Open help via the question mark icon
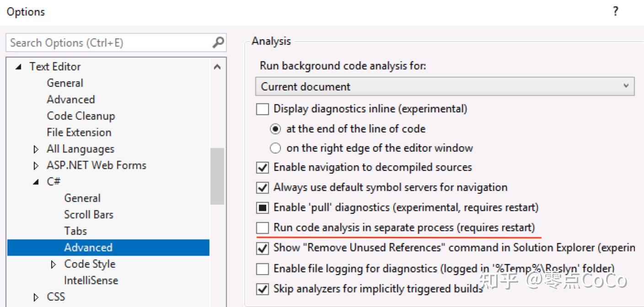This screenshot has height=307, width=644. point(615,11)
